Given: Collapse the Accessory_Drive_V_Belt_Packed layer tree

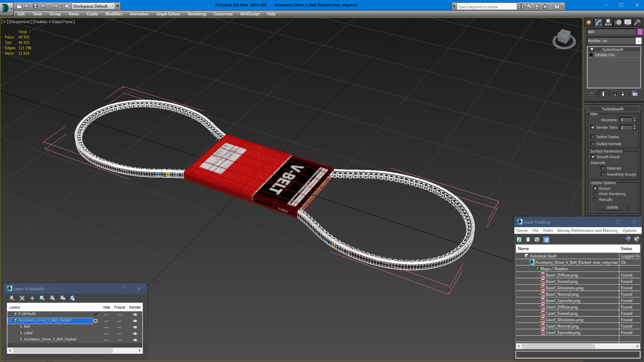Looking at the screenshot, I should [x=10, y=320].
